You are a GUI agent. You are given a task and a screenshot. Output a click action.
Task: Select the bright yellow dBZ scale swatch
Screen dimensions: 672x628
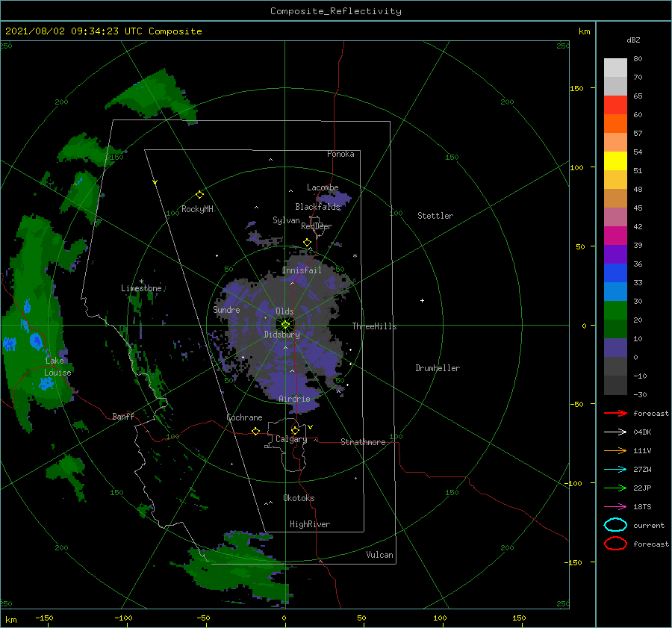point(615,161)
